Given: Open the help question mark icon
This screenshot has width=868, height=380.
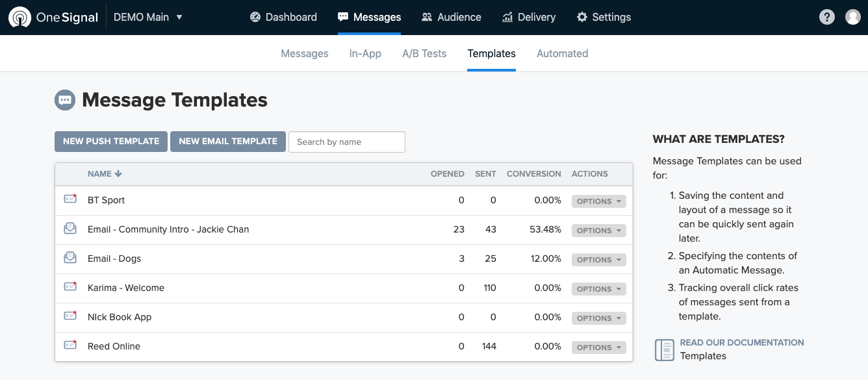Looking at the screenshot, I should tap(826, 18).
